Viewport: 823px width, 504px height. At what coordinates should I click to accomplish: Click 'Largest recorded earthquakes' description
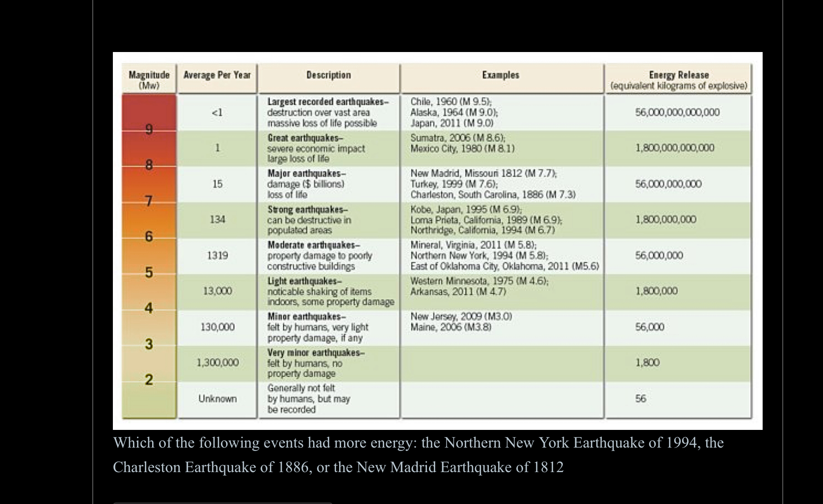[328, 102]
